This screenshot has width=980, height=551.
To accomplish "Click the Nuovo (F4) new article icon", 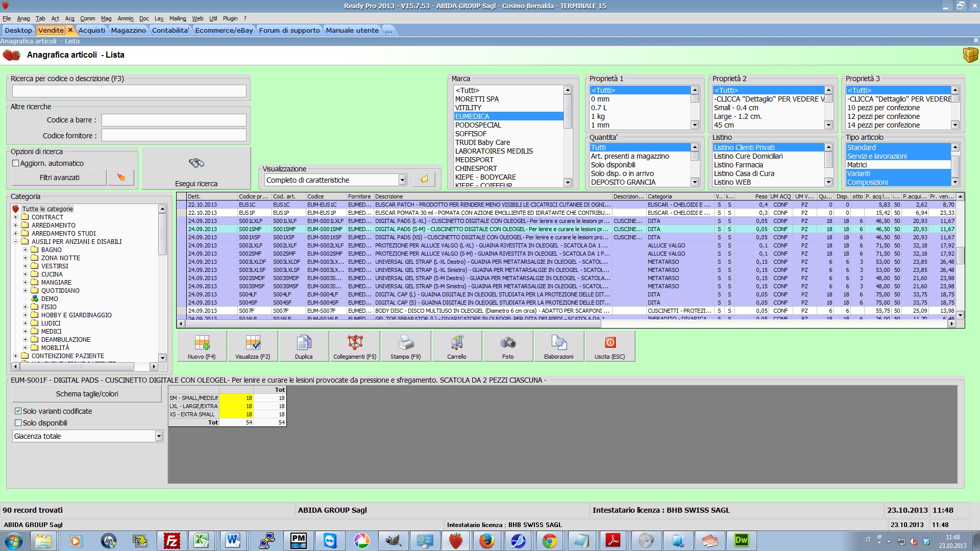I will pos(202,342).
